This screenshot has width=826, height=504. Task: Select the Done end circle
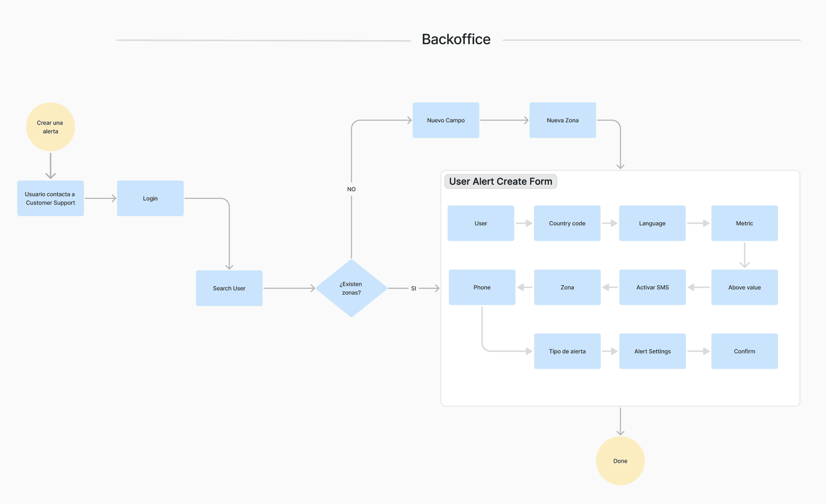(620, 461)
